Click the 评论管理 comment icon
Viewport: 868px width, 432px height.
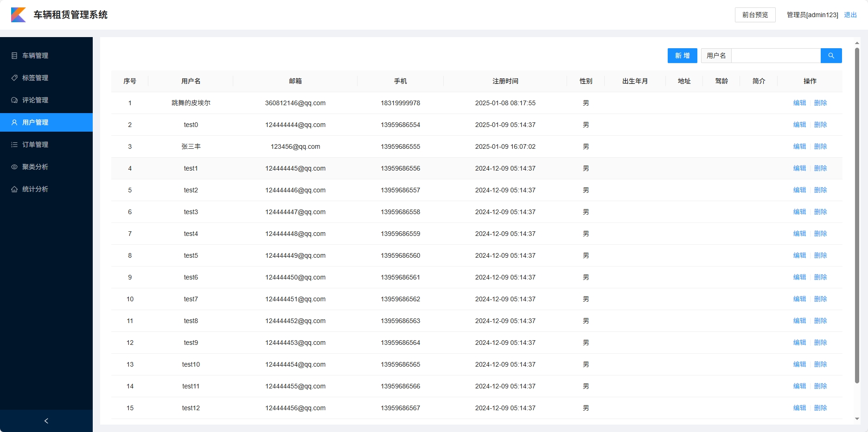point(14,100)
